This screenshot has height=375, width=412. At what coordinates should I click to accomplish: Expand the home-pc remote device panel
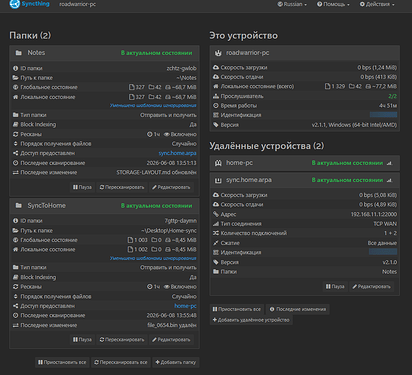pyautogui.click(x=305, y=163)
